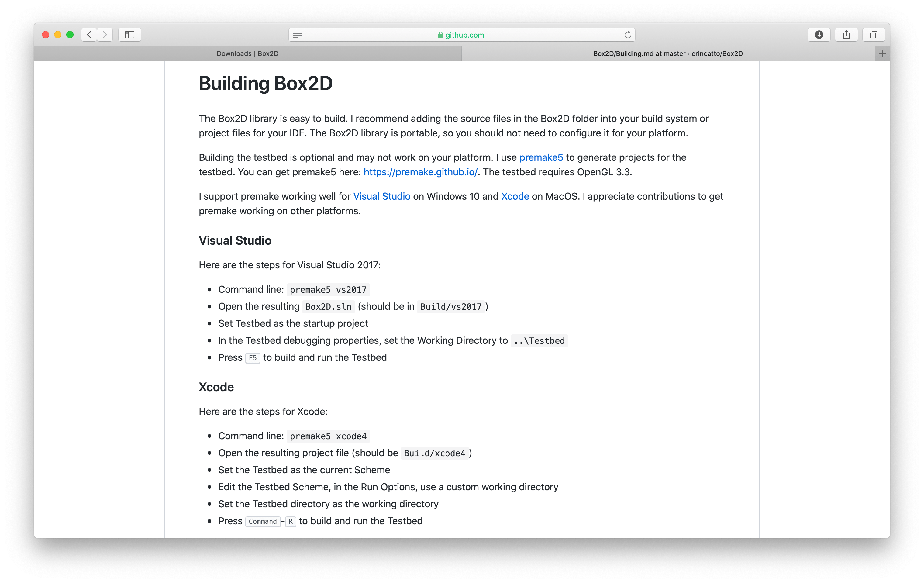Expand the hamburger menu icon
The image size is (924, 583).
(297, 34)
